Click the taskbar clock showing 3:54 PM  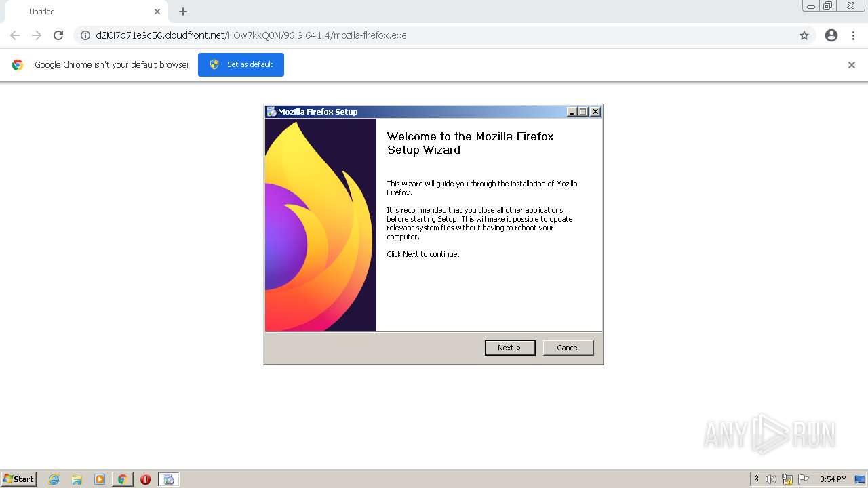click(x=833, y=479)
